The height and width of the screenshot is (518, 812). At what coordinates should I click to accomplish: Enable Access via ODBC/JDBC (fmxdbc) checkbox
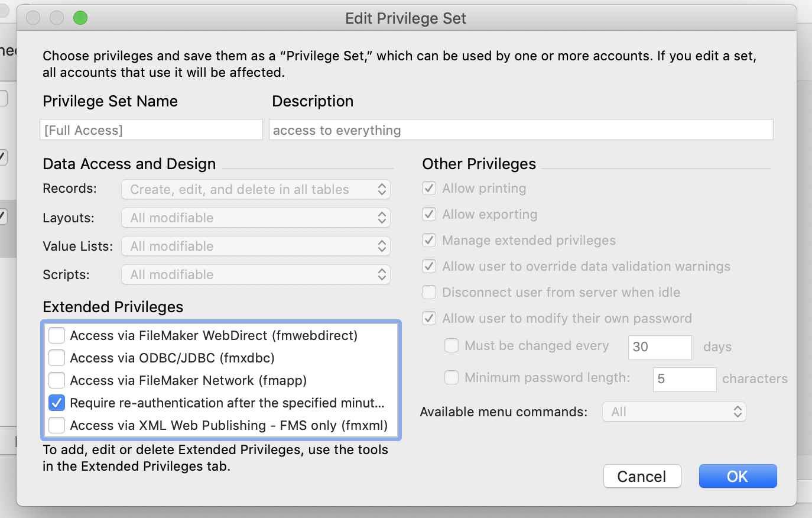[x=57, y=358]
